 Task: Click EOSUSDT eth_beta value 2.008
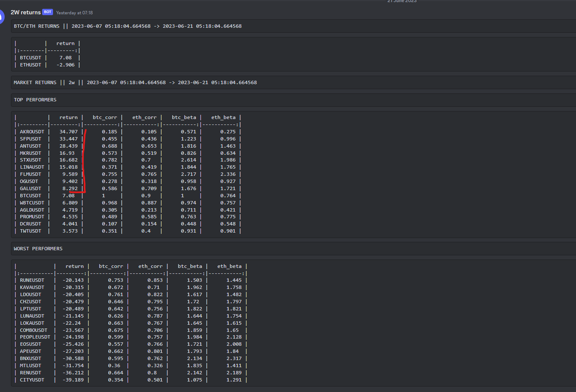click(x=234, y=344)
